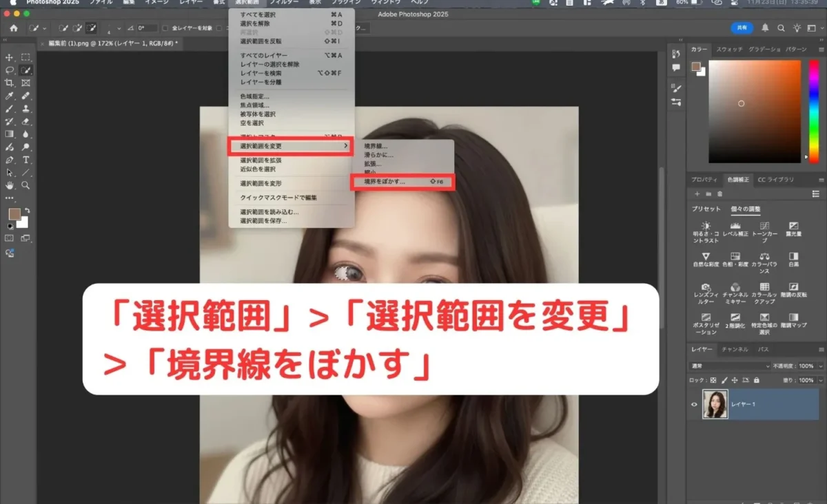Open brush size picker dropdown

(x=120, y=28)
